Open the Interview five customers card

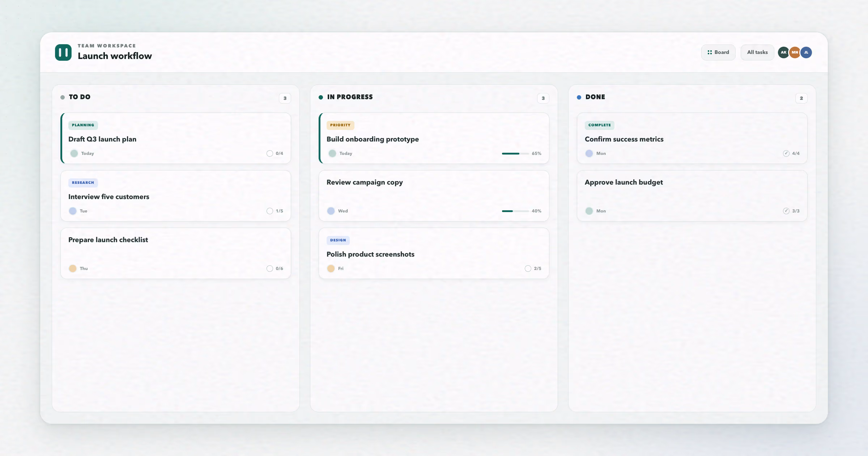[x=176, y=196]
